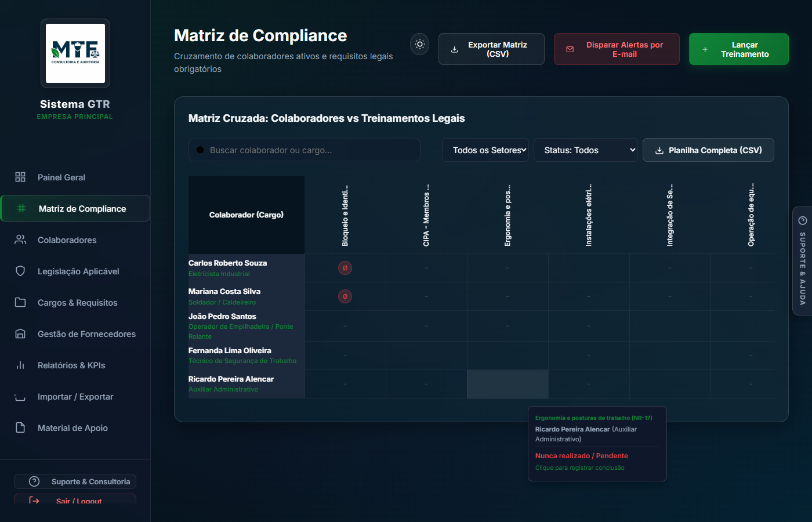Click Eletricista Industrial job title
Viewport: 812px width, 522px height.
(x=219, y=274)
